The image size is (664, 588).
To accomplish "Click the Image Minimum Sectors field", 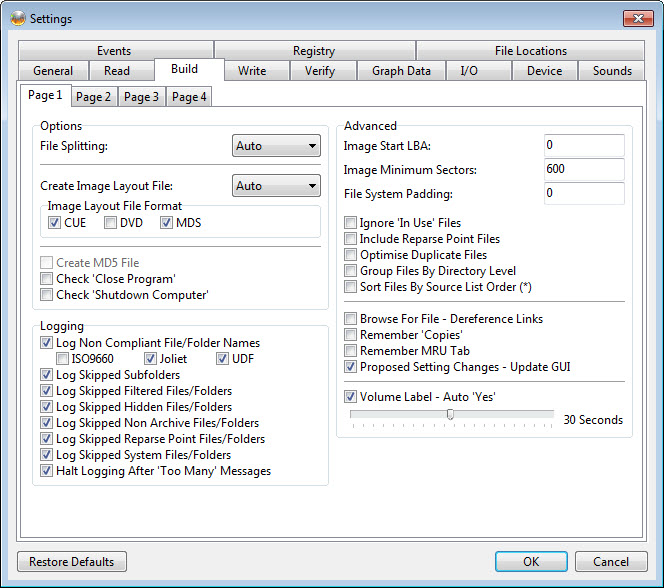I will click(584, 169).
